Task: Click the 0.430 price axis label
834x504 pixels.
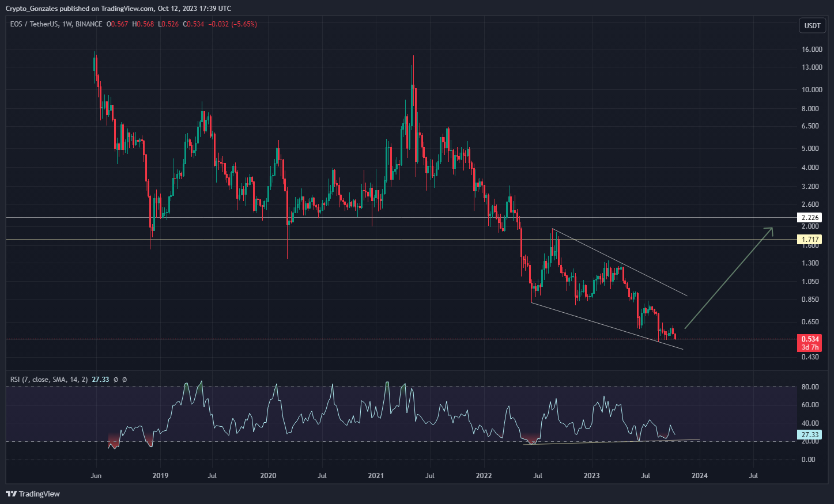Action: coord(812,357)
